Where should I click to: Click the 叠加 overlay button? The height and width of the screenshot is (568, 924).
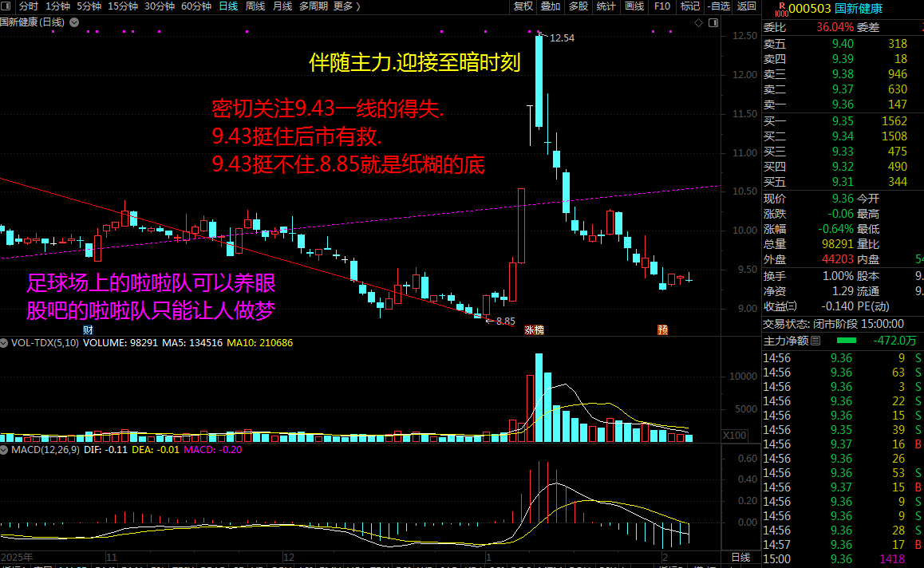[551, 6]
